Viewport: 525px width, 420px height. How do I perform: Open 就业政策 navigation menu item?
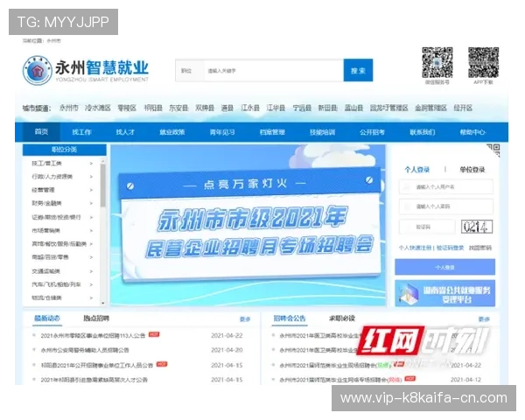[172, 132]
